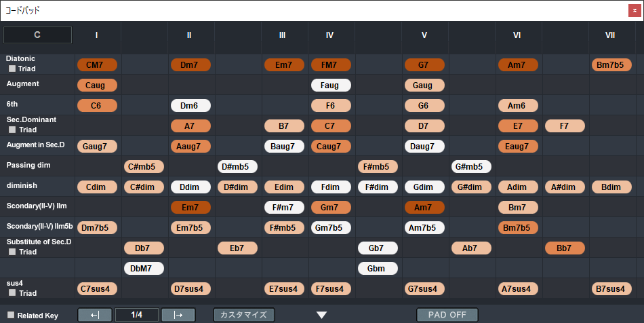644x323 pixels.
Task: Toggle the Related Key checkbox
Action: point(11,315)
